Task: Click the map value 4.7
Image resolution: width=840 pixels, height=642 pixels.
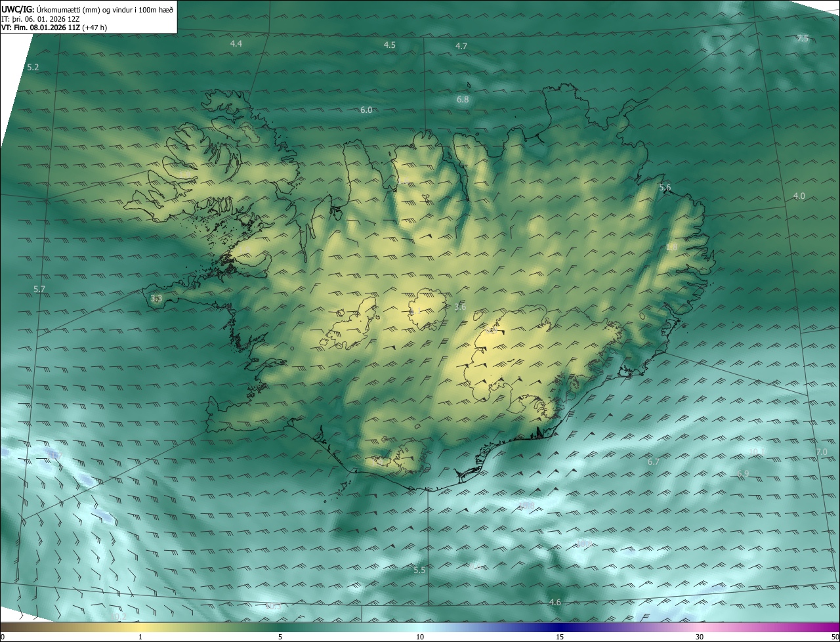Action: tap(461, 46)
